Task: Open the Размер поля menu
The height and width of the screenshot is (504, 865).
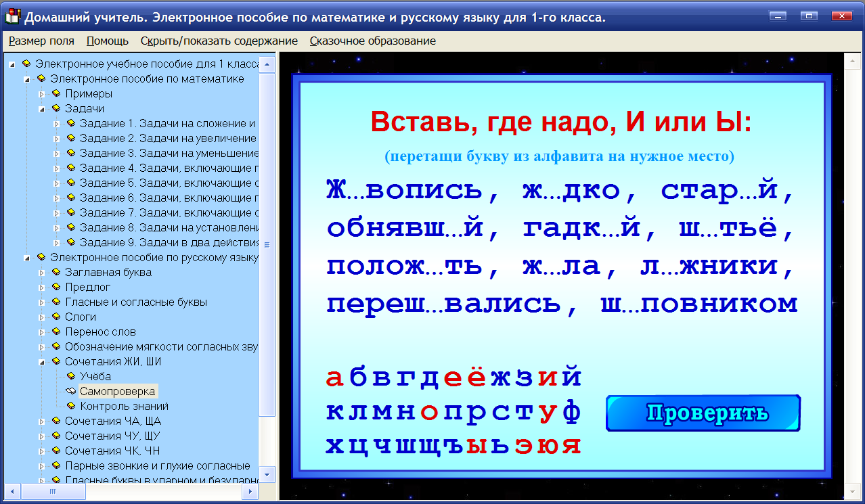Action: coord(41,41)
